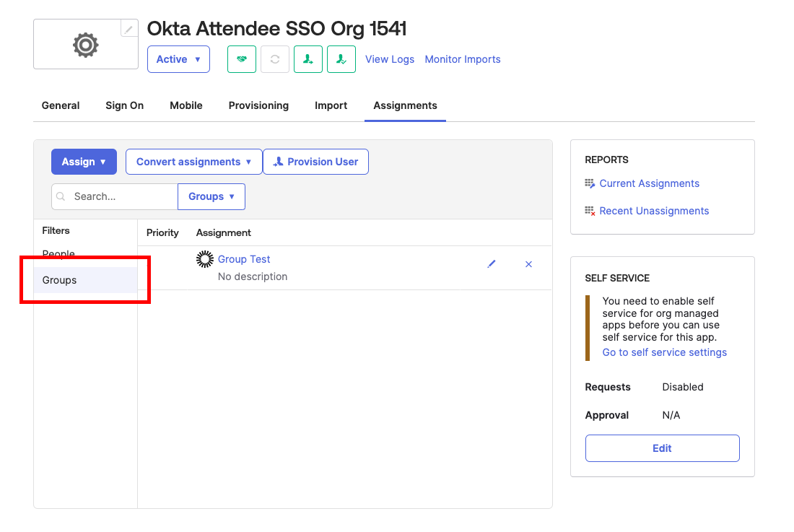Click the Provision User button
This screenshot has height=532, width=794.
pyautogui.click(x=315, y=162)
